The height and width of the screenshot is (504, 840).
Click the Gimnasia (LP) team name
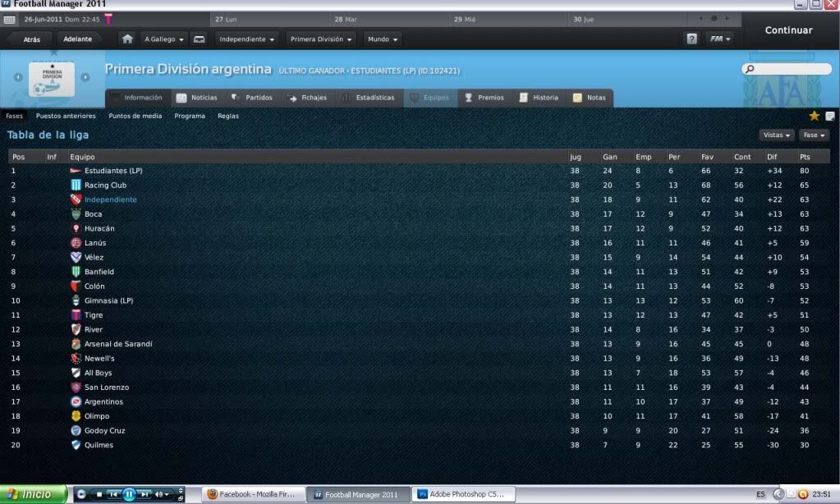pyautogui.click(x=108, y=301)
